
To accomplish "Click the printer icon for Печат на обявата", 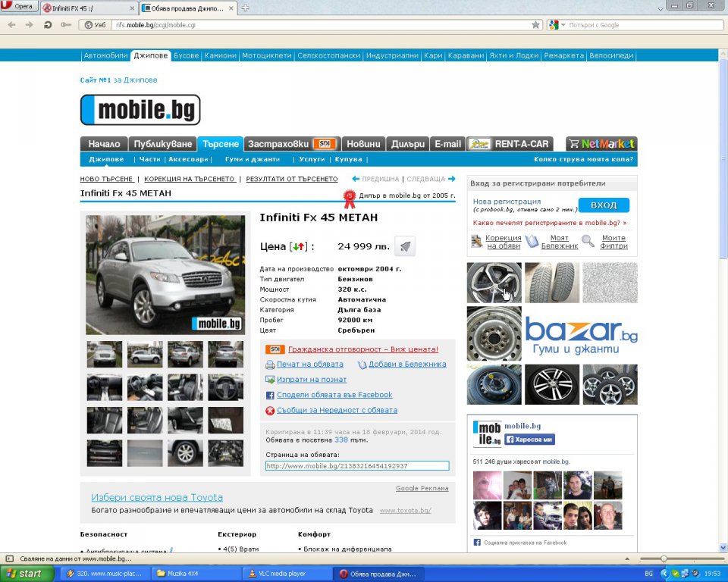I will tap(270, 365).
